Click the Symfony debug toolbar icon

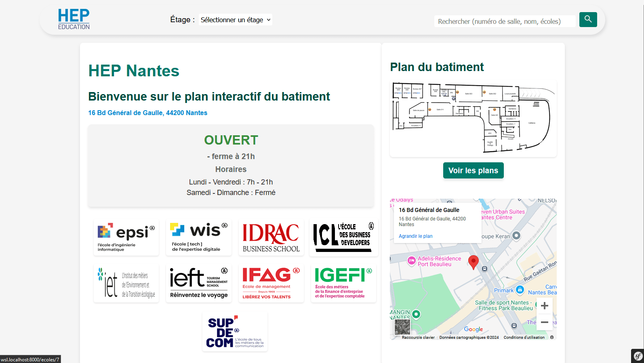coord(638,356)
